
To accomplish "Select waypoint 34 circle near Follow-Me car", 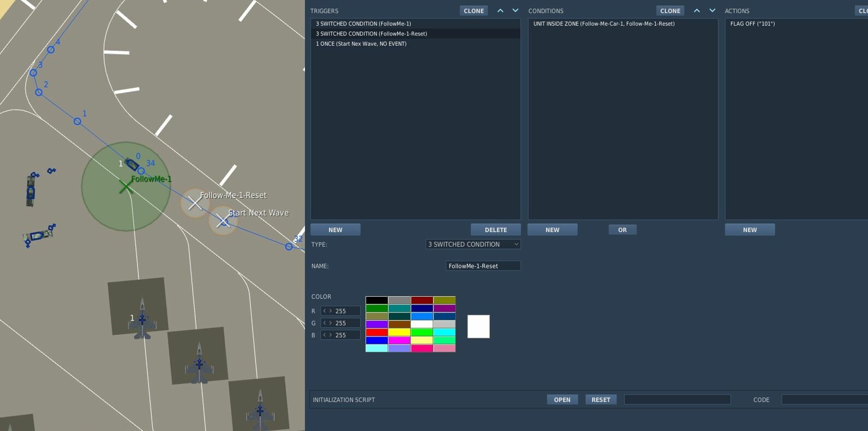I will 141,171.
